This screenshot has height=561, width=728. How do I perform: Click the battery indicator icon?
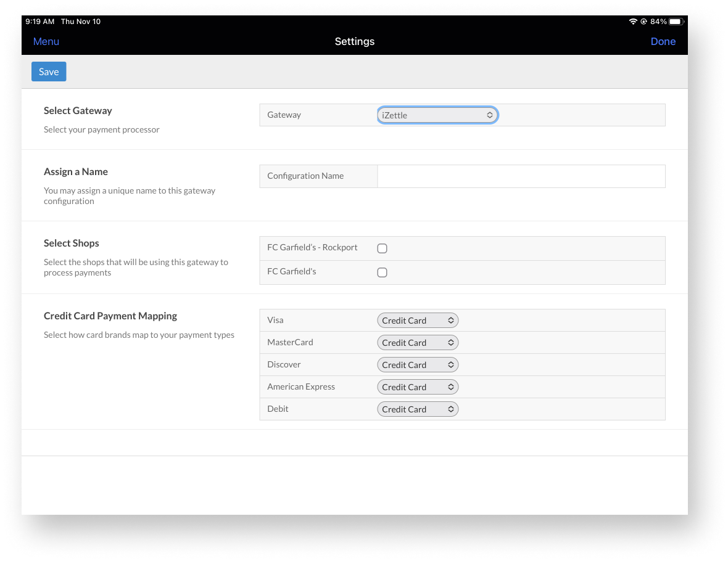[676, 22]
